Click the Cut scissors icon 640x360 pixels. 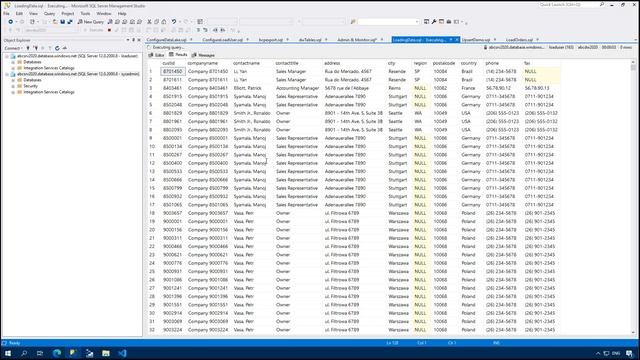(149, 22)
